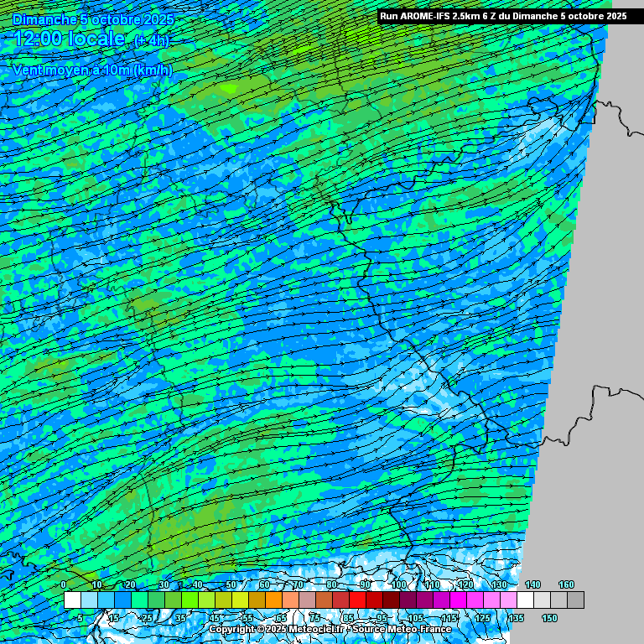Select the magenta 115–120 km/h legend swatch

click(x=458, y=600)
